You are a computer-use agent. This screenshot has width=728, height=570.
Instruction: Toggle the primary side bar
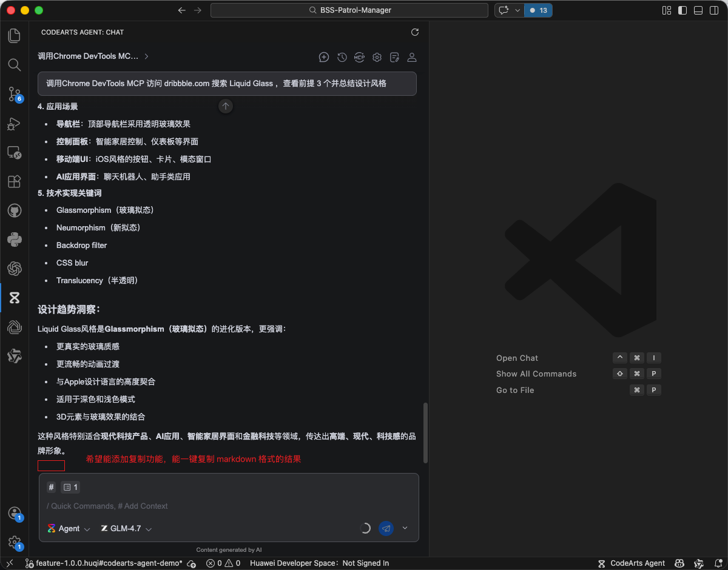click(682, 10)
